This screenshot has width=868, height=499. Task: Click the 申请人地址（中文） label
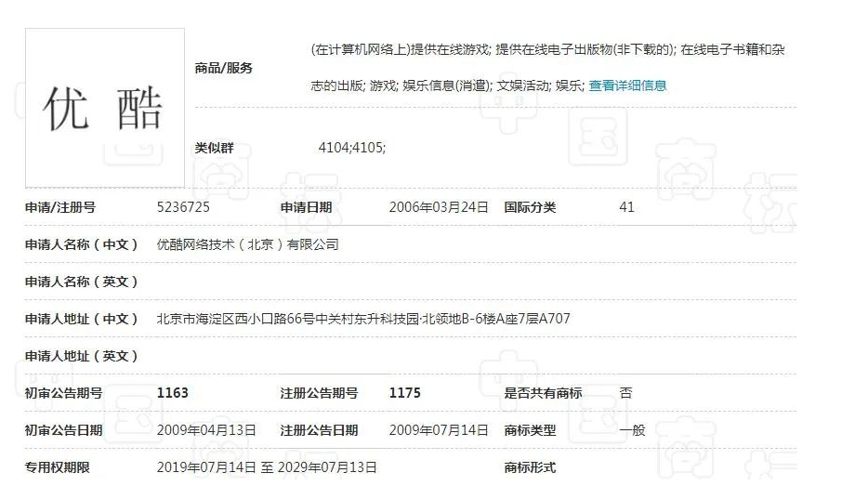click(x=82, y=319)
